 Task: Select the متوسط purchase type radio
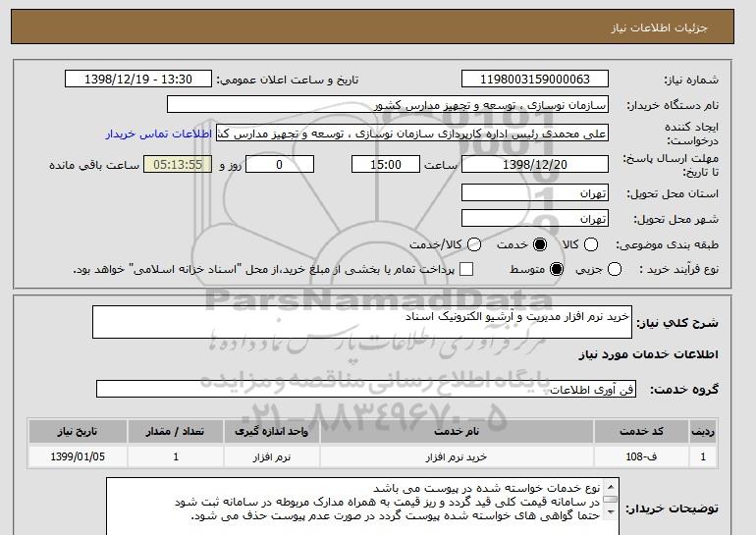557,269
